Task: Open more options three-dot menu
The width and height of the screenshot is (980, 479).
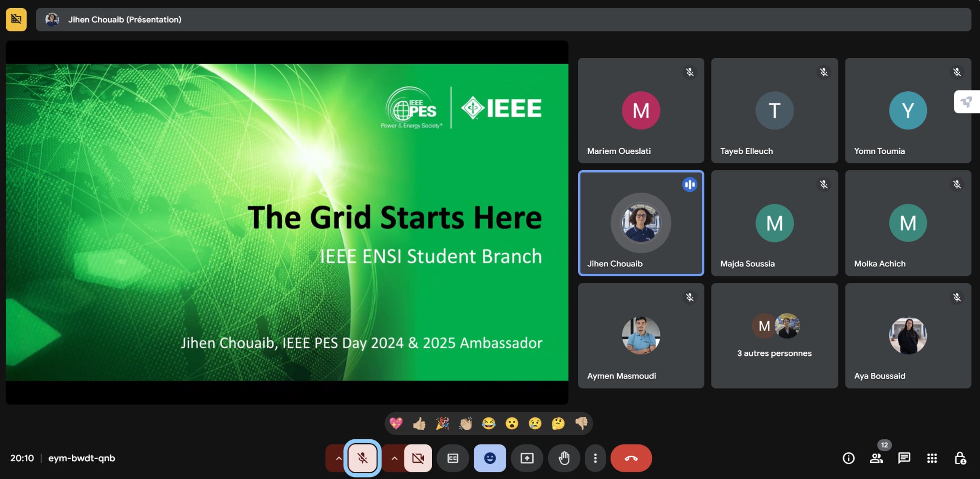Action: pyautogui.click(x=595, y=458)
